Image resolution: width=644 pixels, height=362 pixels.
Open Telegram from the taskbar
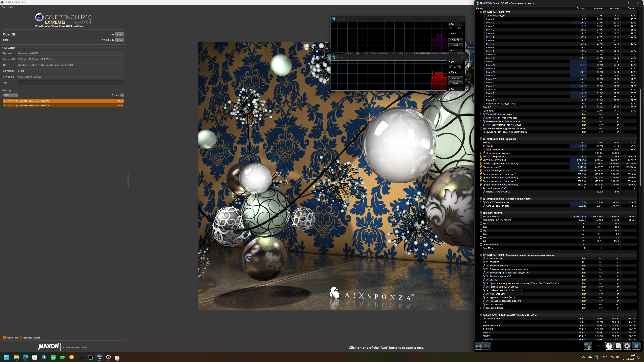coord(44,357)
